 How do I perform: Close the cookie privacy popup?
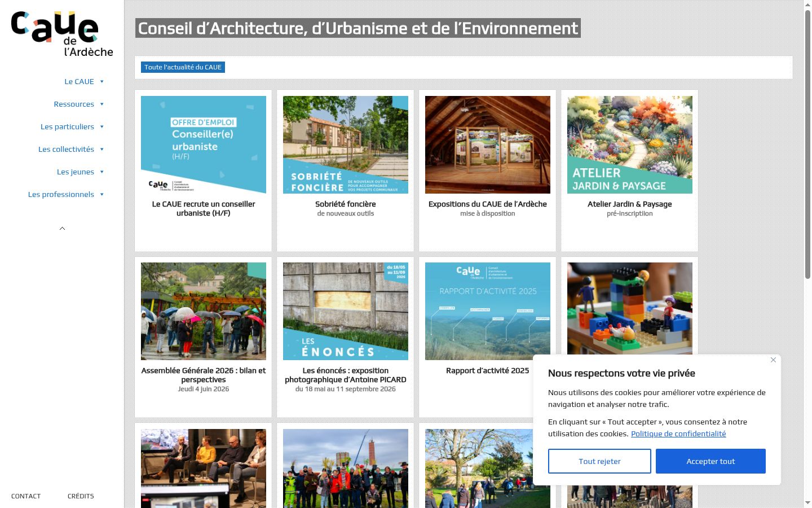(x=773, y=360)
